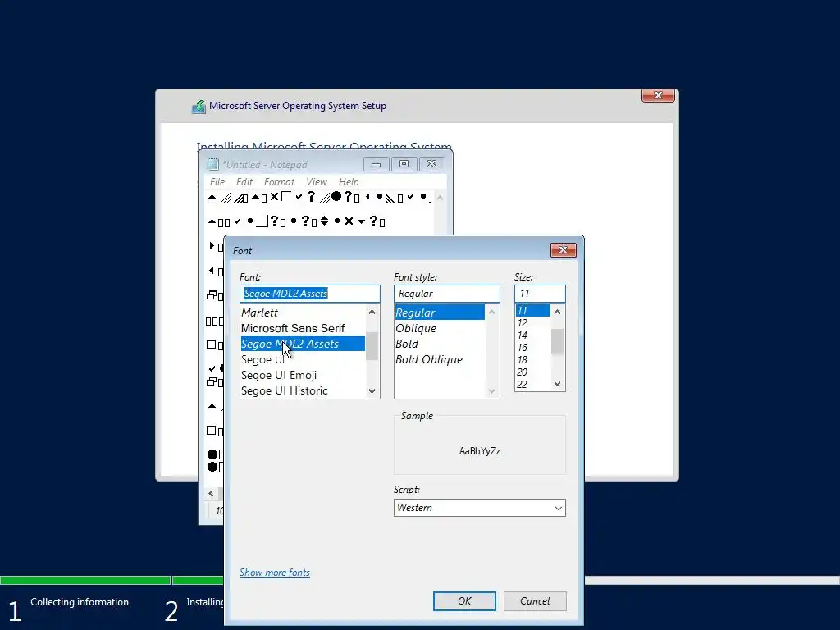This screenshot has width=840, height=630.
Task: Confirm font selection with OK
Action: point(464,601)
